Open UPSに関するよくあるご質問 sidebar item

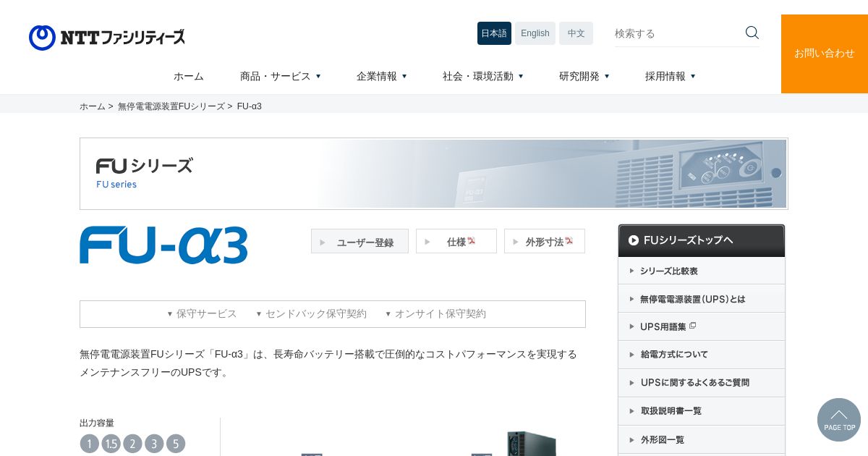(702, 383)
